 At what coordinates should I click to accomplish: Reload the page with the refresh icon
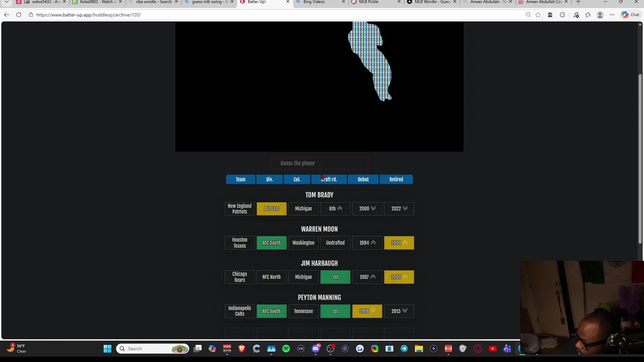point(19,15)
